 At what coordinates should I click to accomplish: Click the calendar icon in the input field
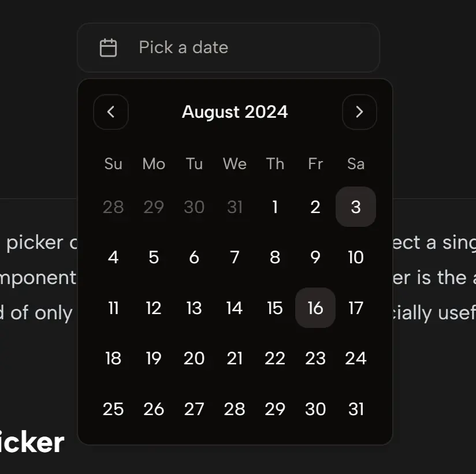coord(110,47)
